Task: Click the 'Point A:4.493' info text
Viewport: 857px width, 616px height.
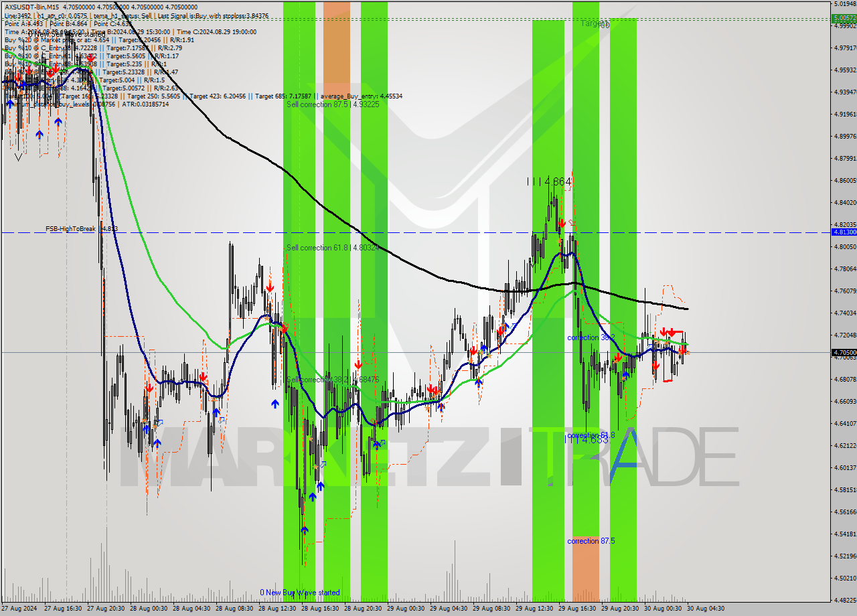Action: click(24, 23)
